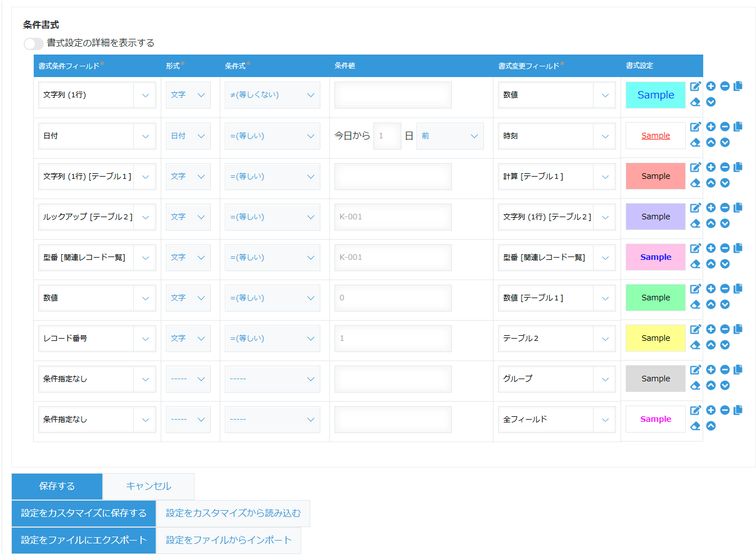
Task: Click the yellow Sample format swatch
Action: 655,338
